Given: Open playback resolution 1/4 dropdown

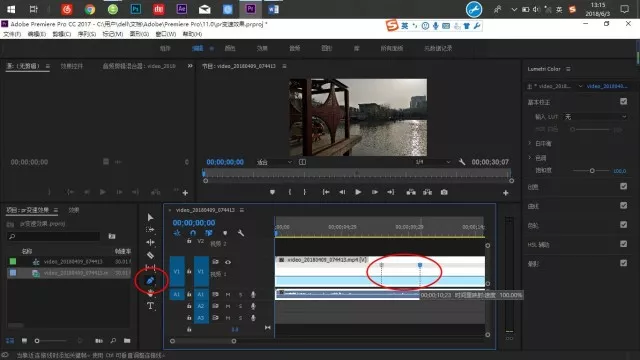Looking at the screenshot, I should (x=432, y=162).
